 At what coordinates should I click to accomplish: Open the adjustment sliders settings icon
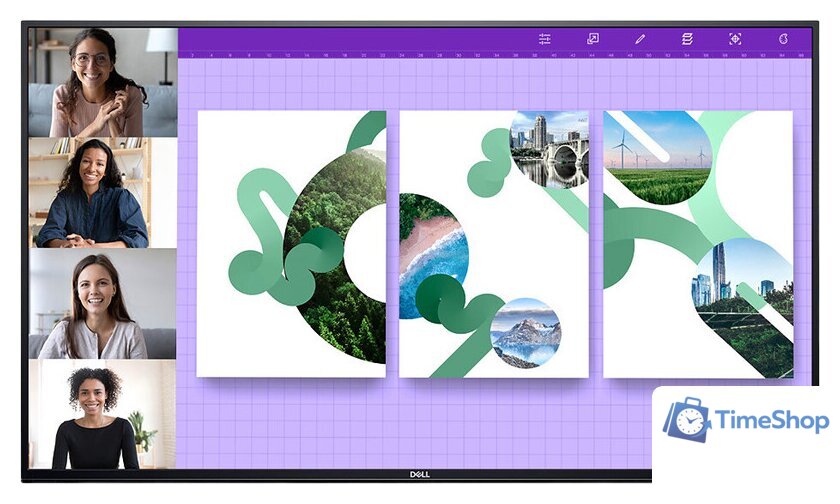tap(545, 39)
